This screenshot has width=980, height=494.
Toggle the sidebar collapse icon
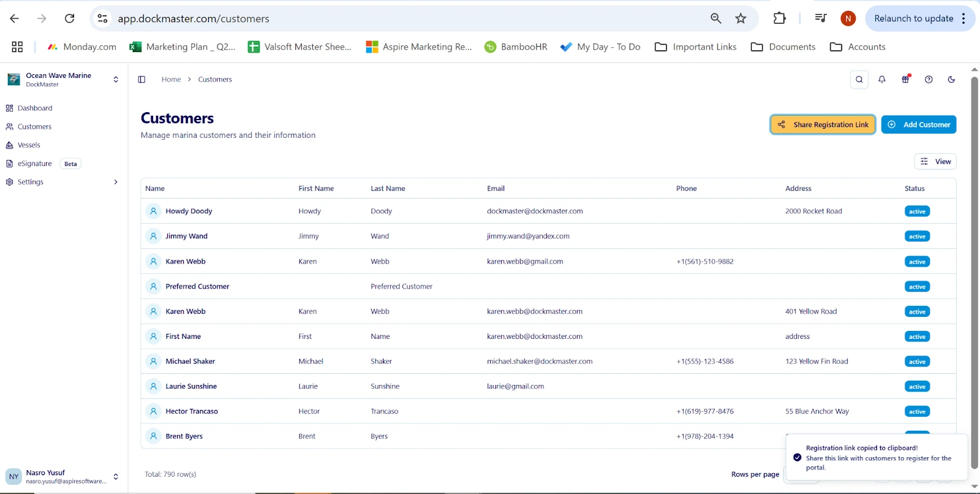point(141,79)
